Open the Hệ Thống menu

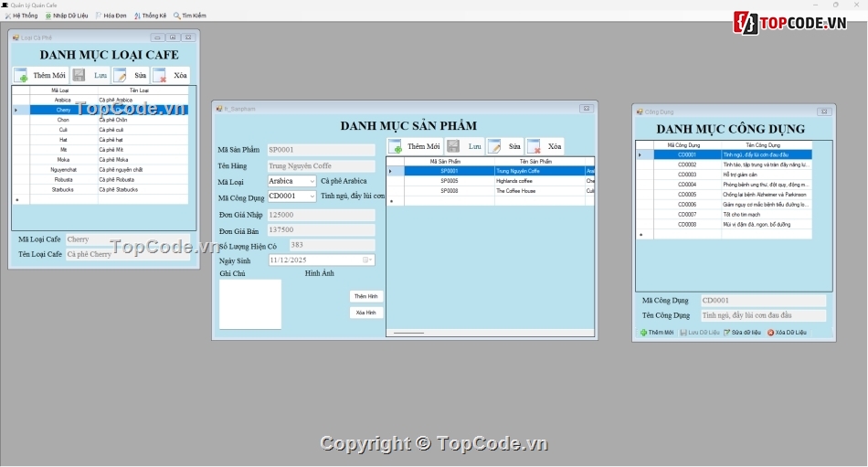click(x=21, y=16)
